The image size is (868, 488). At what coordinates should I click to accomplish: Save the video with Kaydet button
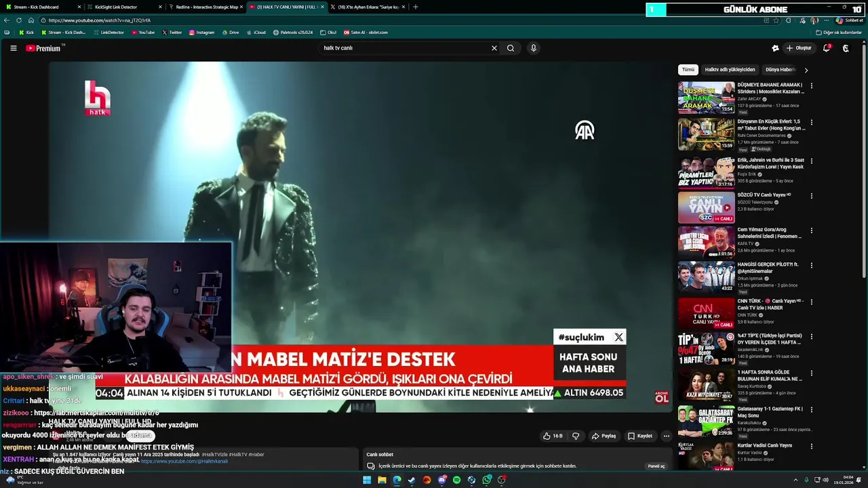pos(640,436)
